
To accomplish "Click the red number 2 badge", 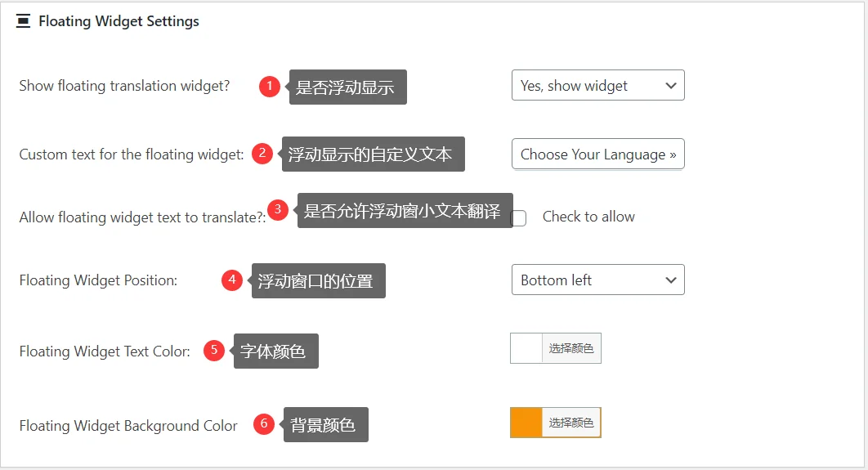I will tap(262, 153).
